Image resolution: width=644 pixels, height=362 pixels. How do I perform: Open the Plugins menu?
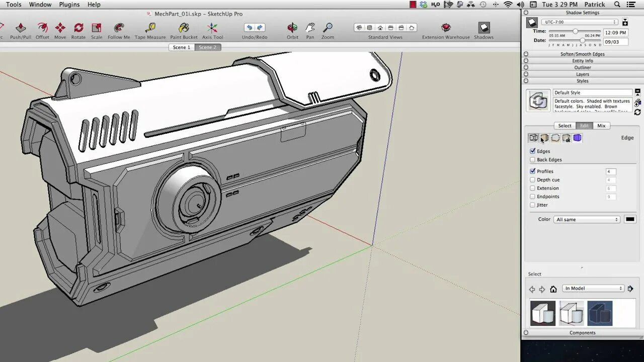tap(69, 5)
